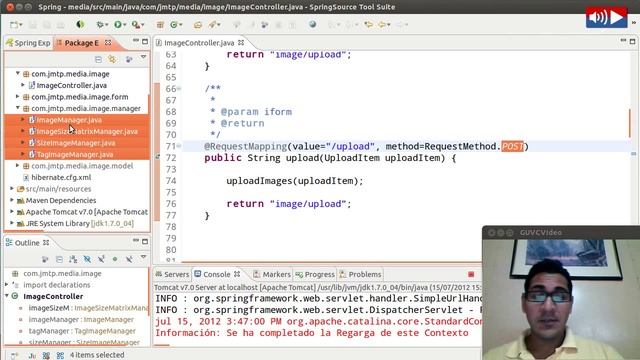The height and width of the screenshot is (360, 640).
Task: Toggle Sort alphabetically in Outline
Action: point(73,259)
